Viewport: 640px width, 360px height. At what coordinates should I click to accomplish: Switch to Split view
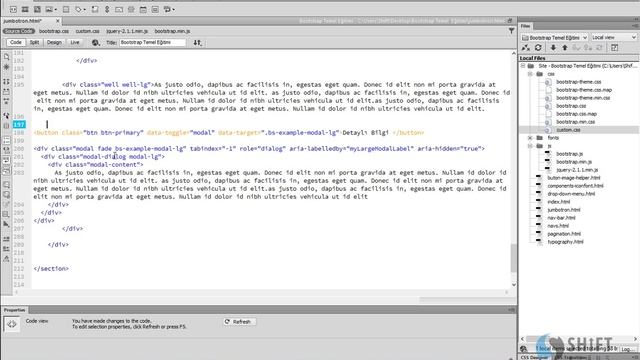34,42
